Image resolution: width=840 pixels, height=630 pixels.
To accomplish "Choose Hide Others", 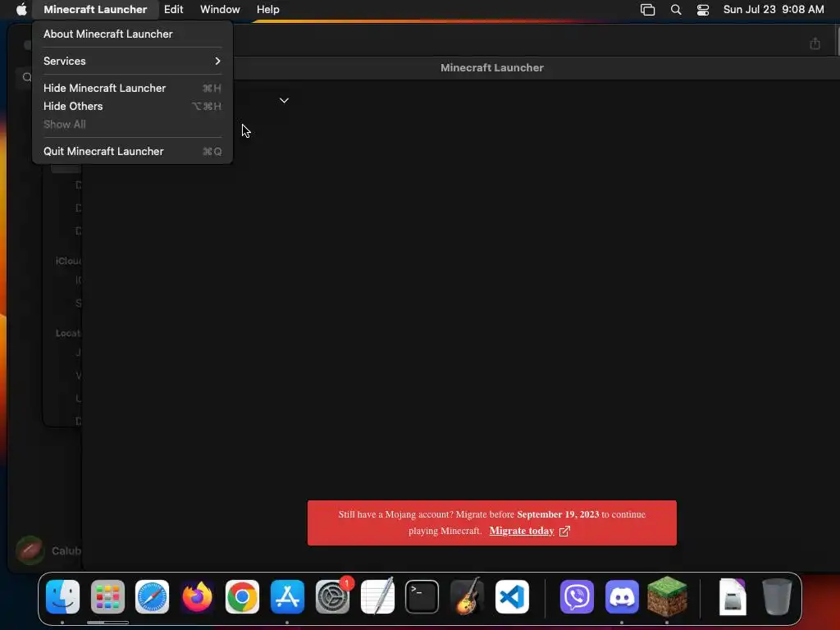I will click(x=132, y=106).
